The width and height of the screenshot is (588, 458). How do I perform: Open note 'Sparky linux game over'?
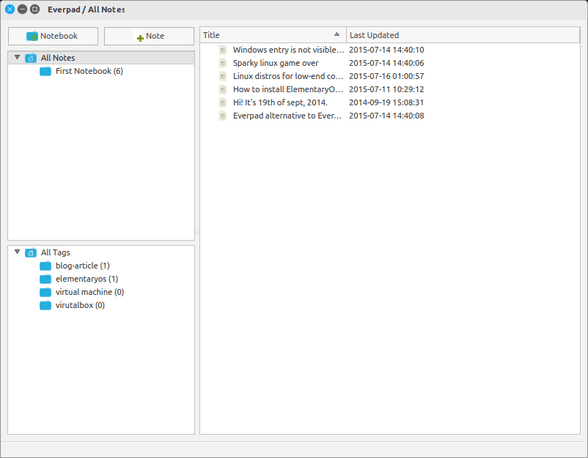pyautogui.click(x=276, y=63)
